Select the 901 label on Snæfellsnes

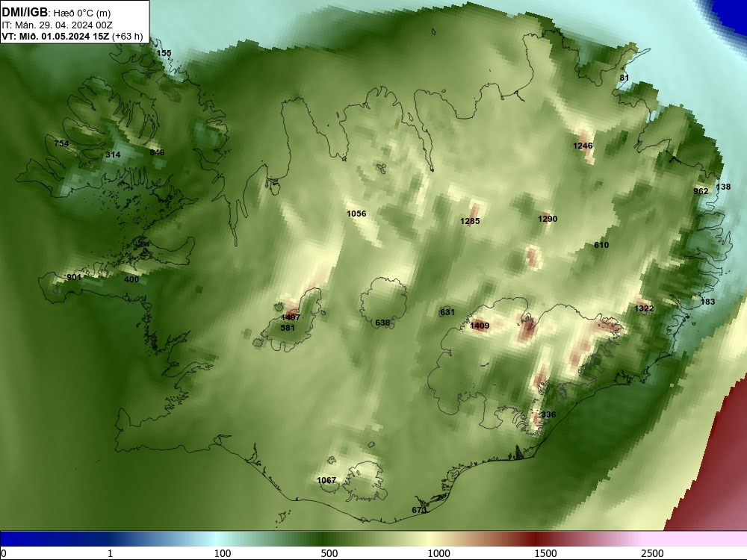click(x=74, y=277)
